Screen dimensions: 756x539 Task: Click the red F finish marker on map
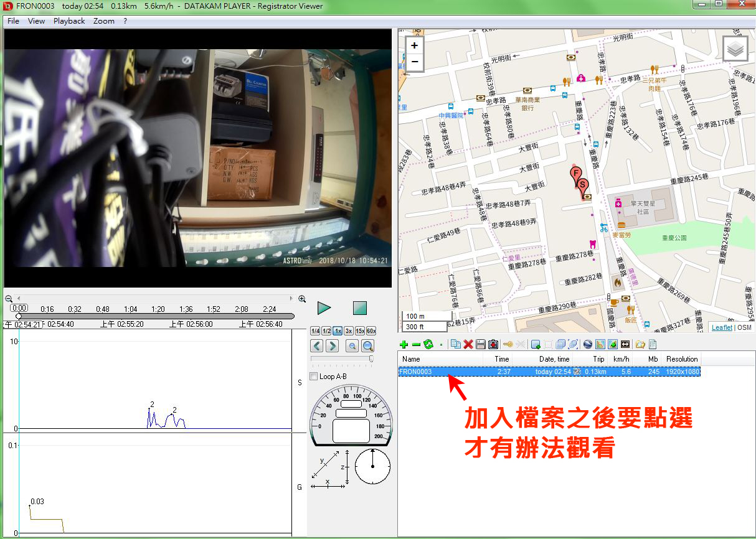pos(576,175)
